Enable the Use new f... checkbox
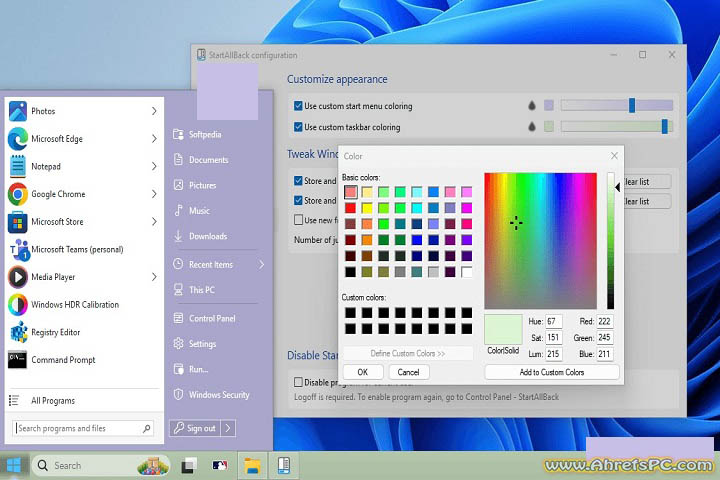 click(298, 220)
